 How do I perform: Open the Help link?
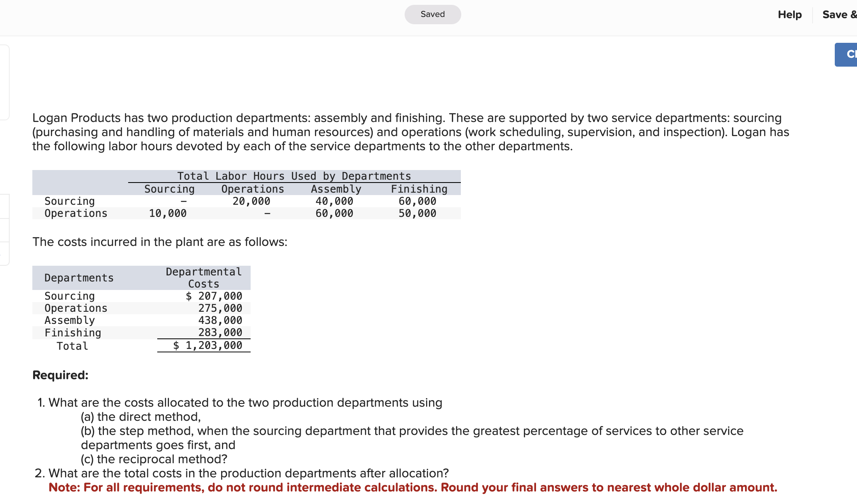coord(789,15)
